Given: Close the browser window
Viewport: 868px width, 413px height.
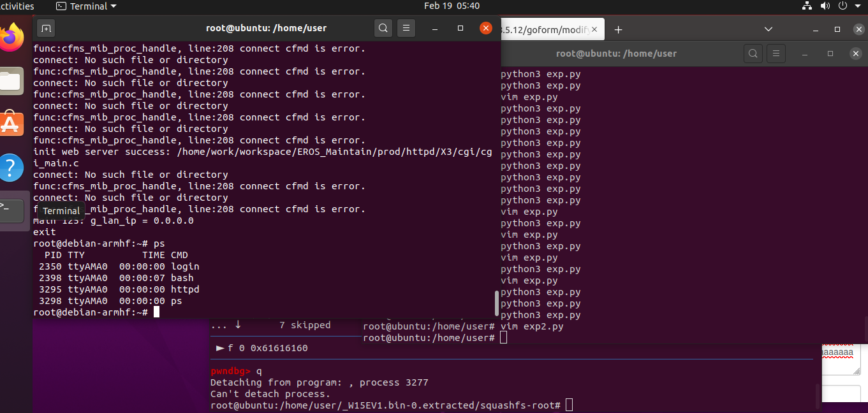Looking at the screenshot, I should point(858,29).
